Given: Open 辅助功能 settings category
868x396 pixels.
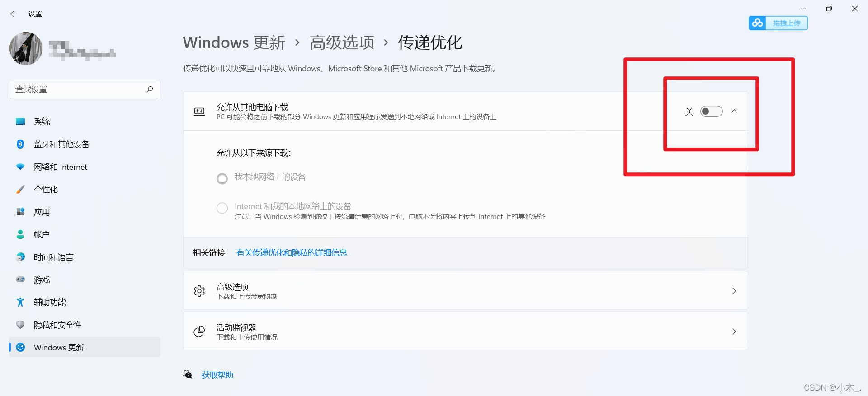Looking at the screenshot, I should 85,302.
